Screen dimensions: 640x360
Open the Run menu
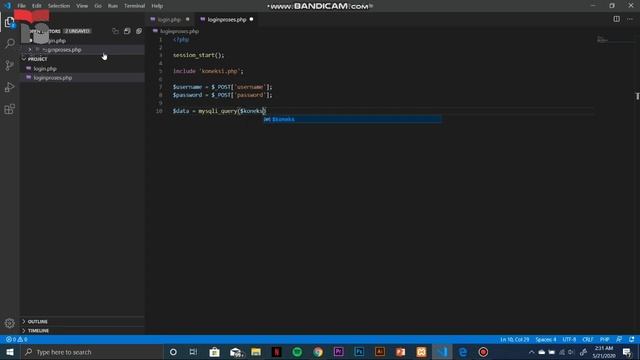point(113,6)
